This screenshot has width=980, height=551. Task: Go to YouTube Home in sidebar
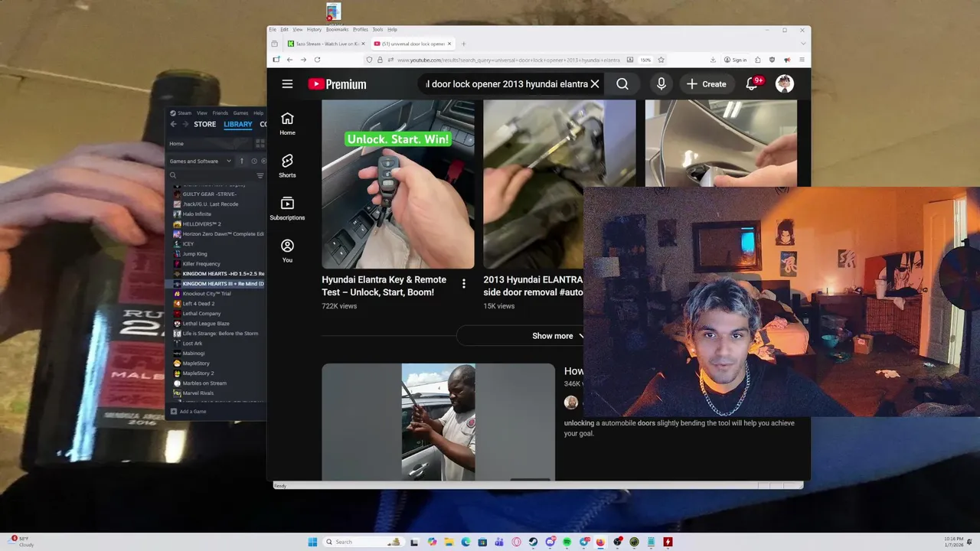coord(287,123)
